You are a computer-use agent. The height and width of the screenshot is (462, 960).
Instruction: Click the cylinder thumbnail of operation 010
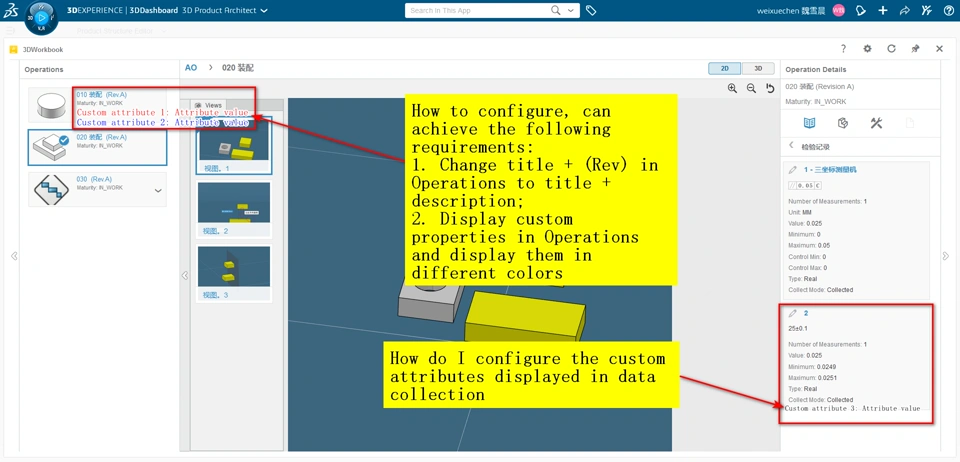51,105
